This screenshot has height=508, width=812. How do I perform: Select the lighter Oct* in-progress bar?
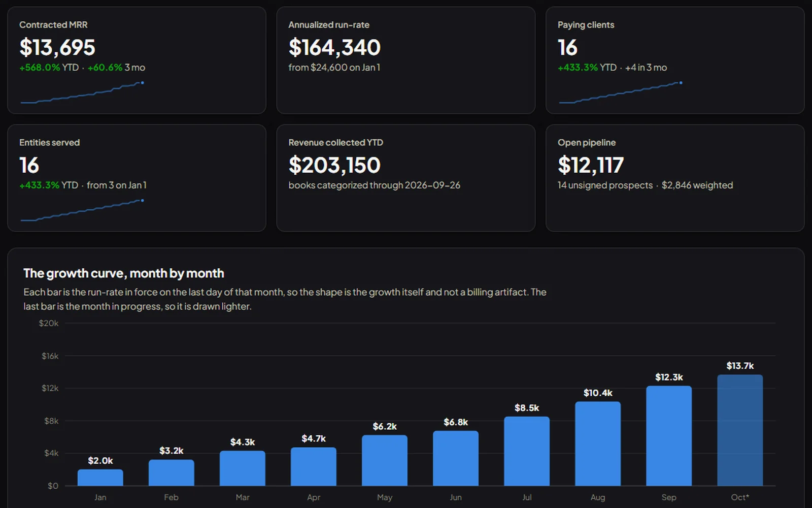(740, 430)
